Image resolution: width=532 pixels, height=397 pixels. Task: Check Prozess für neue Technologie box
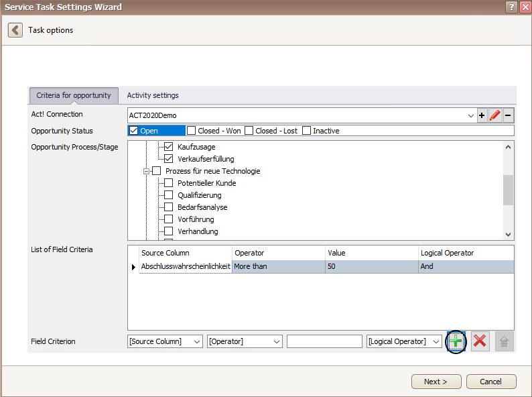tap(156, 171)
